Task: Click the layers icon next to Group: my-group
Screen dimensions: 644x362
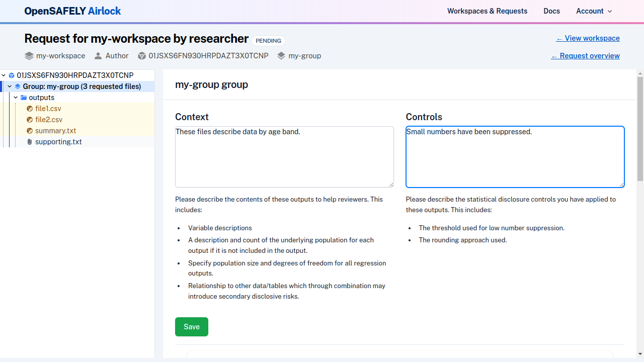Action: (x=18, y=86)
